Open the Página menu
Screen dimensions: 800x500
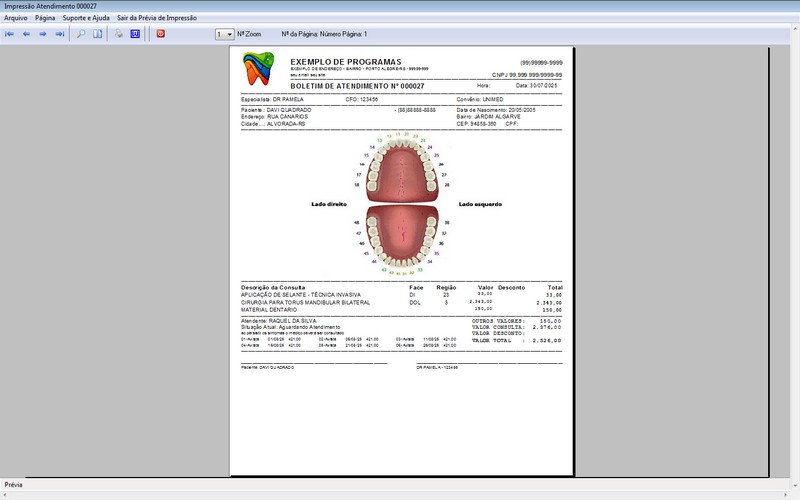pyautogui.click(x=45, y=18)
